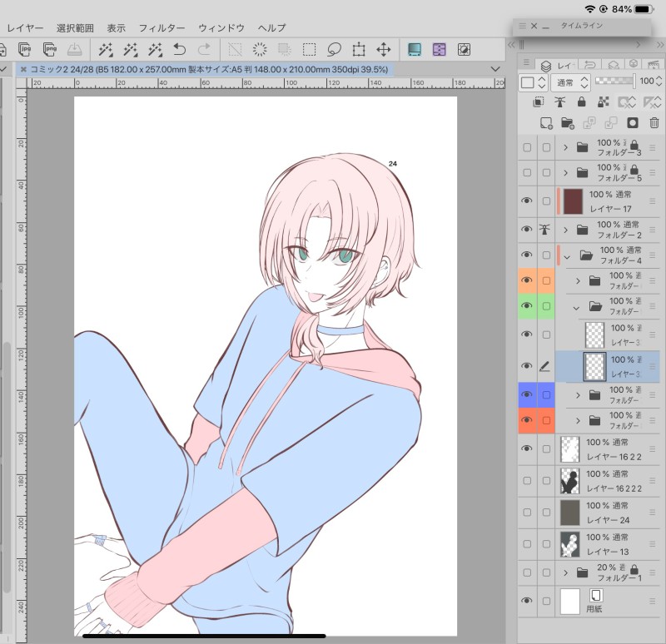666x644 pixels.
Task: Toggle visibility of the orange-marked folder
Action: tap(527, 280)
